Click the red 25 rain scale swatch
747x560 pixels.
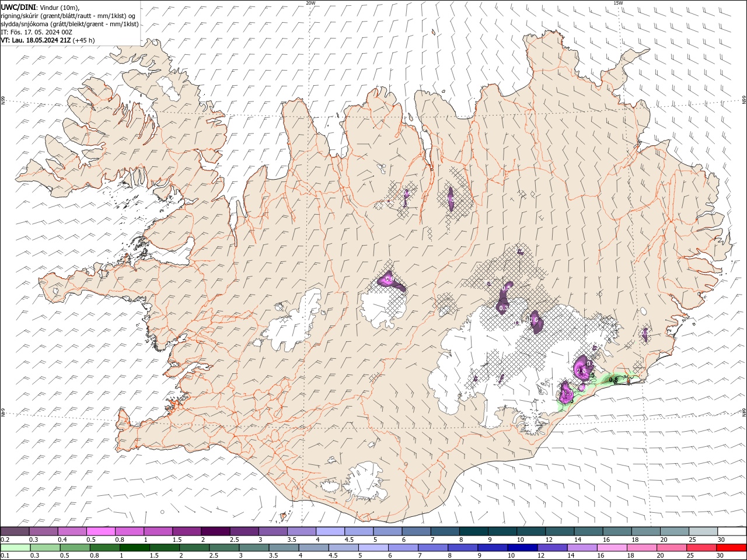(701, 548)
